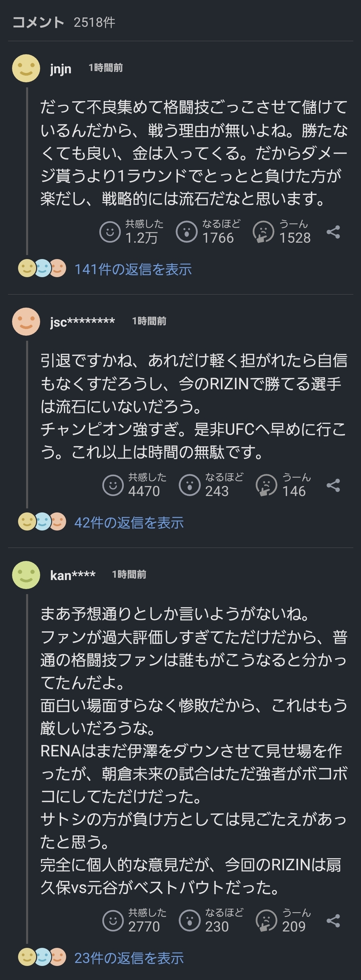
Task: Open jsc********'s orange smiley avatar
Action: tap(26, 321)
